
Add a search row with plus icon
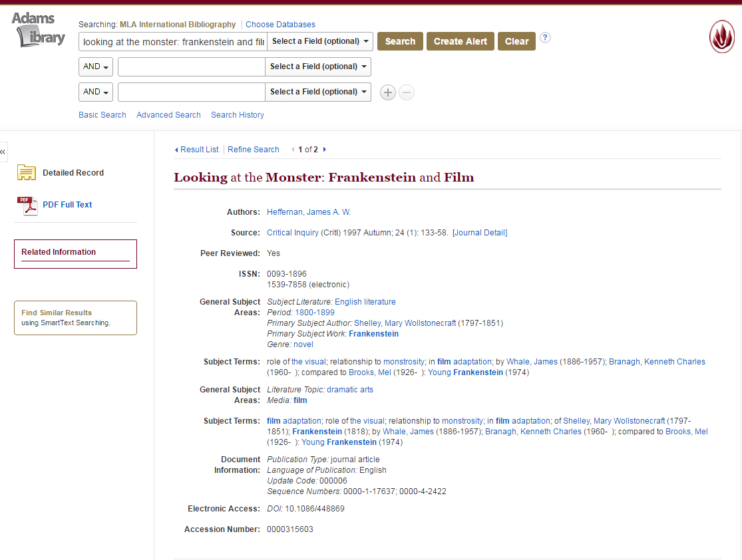coord(387,92)
